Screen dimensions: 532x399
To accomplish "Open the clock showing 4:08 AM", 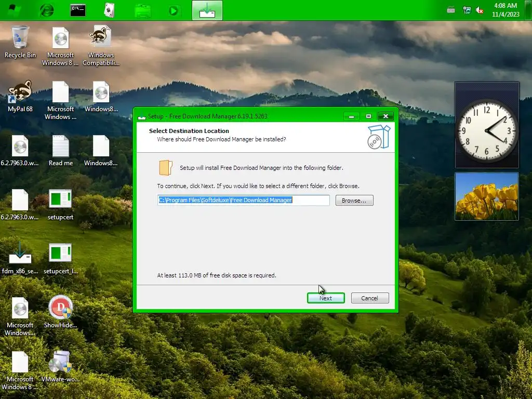I will 506,10.
